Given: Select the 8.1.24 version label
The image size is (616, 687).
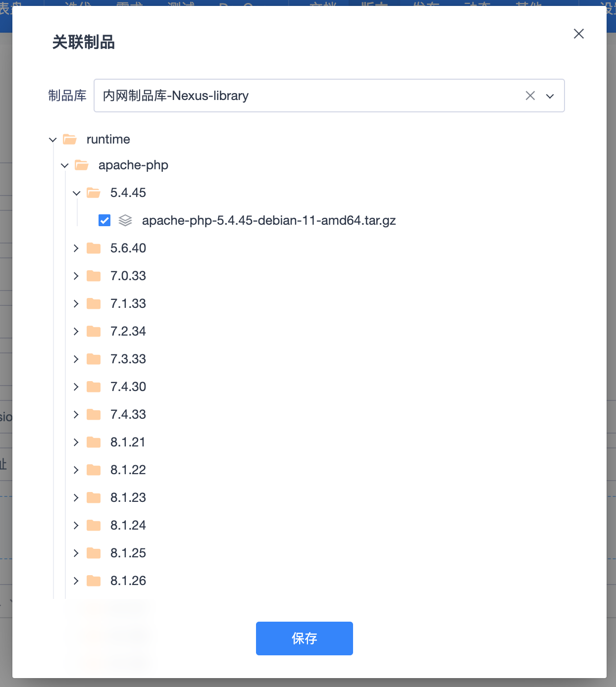Looking at the screenshot, I should 128,525.
